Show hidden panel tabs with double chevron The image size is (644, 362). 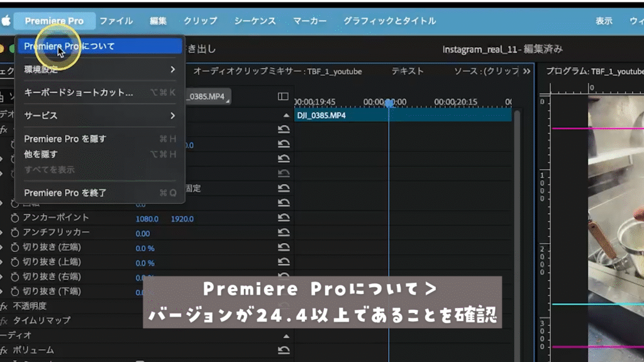[x=526, y=72]
